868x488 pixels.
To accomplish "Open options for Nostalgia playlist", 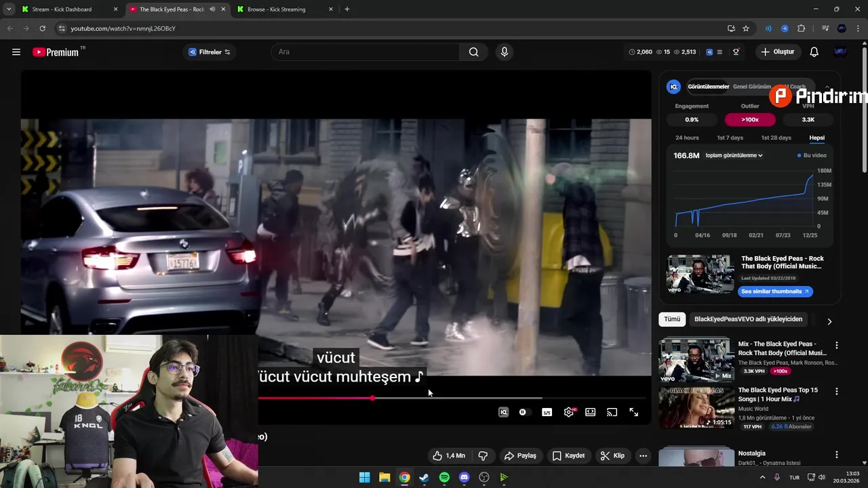I will click(836, 455).
